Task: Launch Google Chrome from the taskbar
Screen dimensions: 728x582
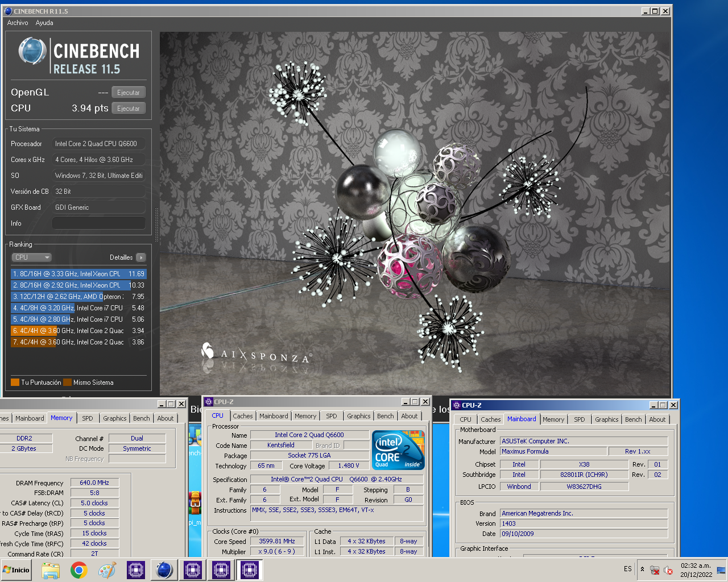Action: tap(78, 570)
